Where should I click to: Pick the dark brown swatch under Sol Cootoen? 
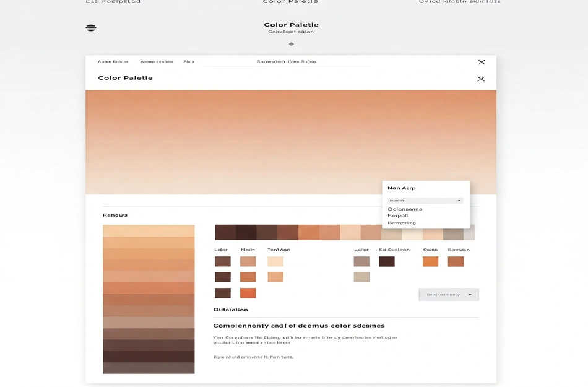pos(387,262)
